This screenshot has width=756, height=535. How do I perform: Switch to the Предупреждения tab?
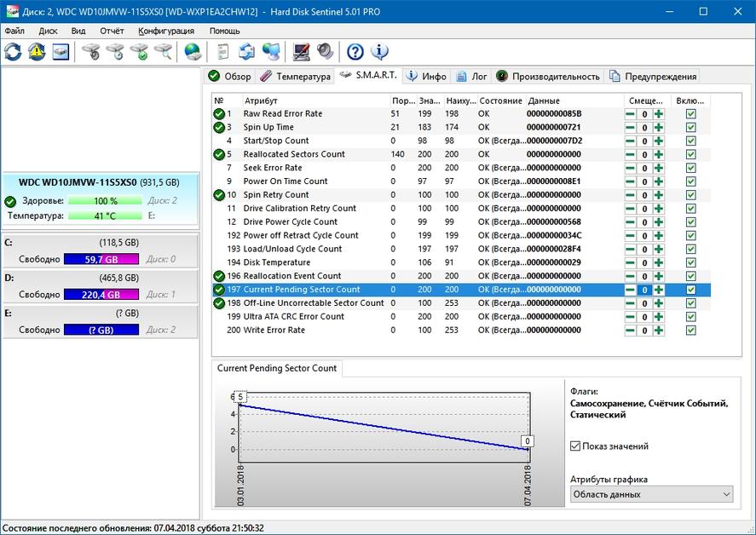pos(654,76)
